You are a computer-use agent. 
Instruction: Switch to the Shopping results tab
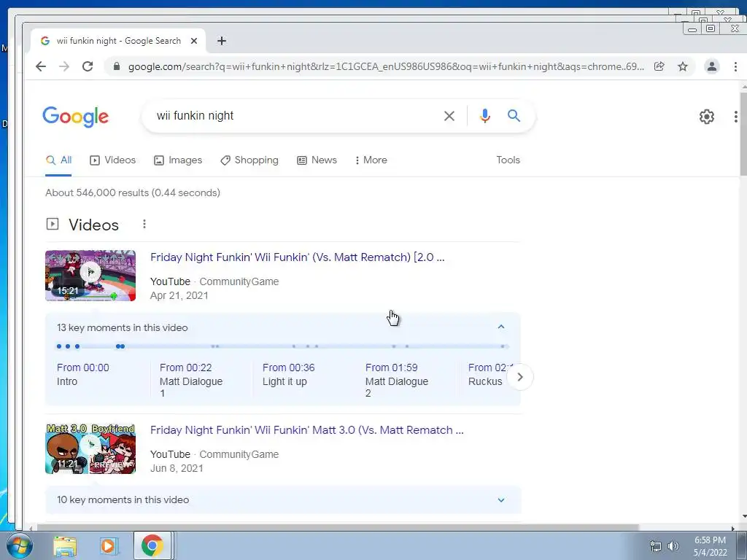coord(249,160)
